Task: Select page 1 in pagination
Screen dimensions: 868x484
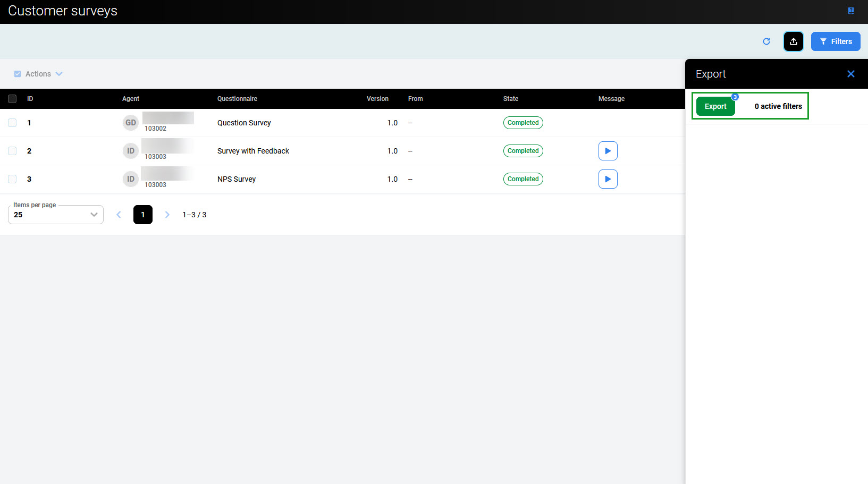Action: point(142,215)
